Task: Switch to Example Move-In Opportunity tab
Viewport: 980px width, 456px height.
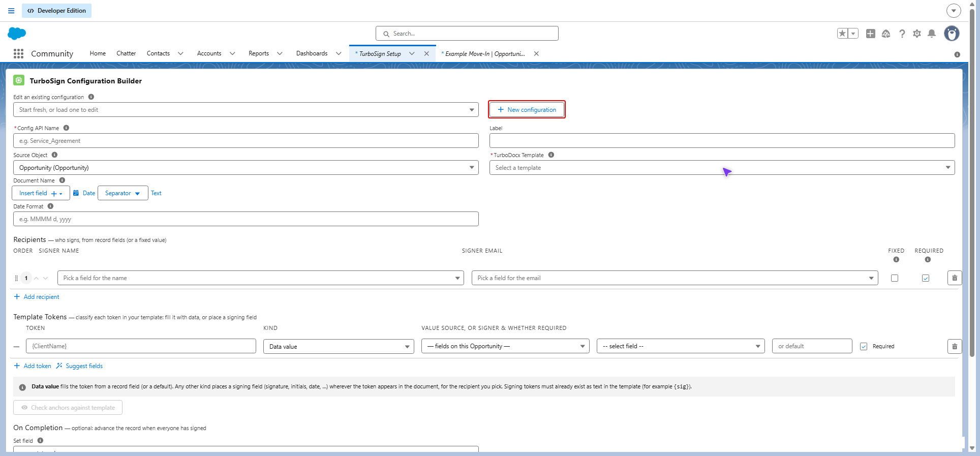Action: pyautogui.click(x=485, y=53)
